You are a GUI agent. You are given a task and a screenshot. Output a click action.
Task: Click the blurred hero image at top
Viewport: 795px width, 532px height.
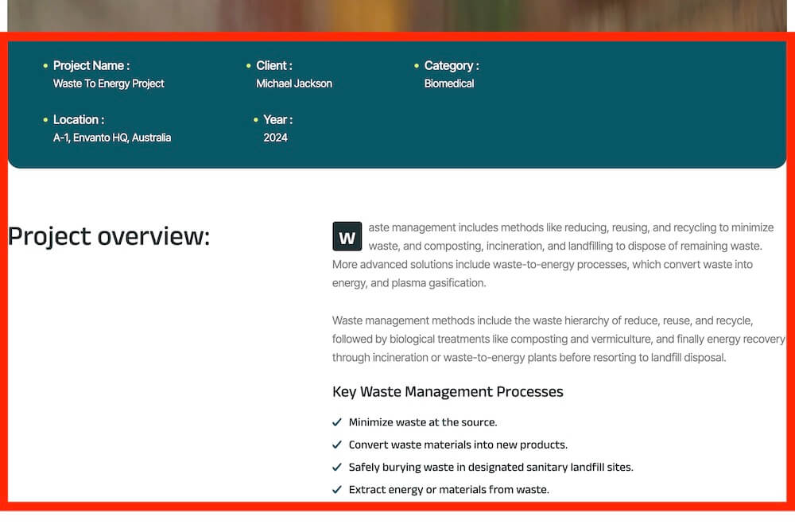point(397,16)
